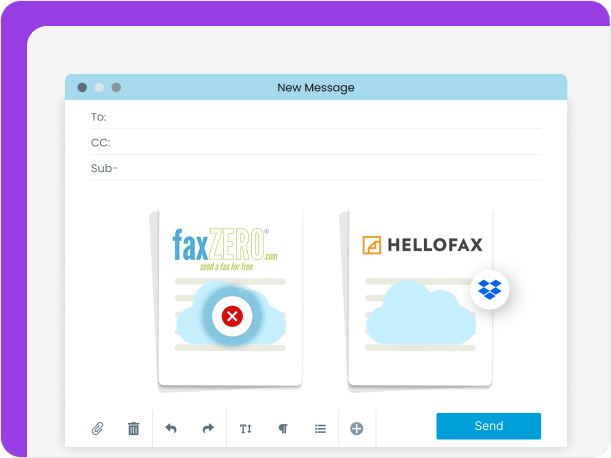Click into the Subject field
611x458 pixels.
point(316,168)
